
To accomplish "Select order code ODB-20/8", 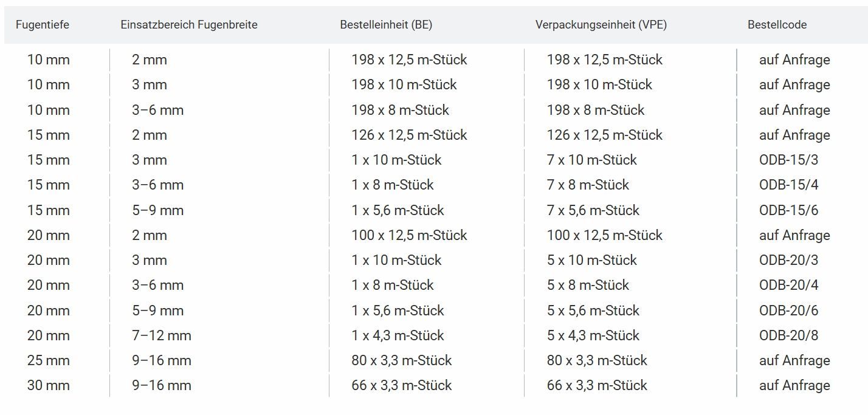I will coord(789,335).
